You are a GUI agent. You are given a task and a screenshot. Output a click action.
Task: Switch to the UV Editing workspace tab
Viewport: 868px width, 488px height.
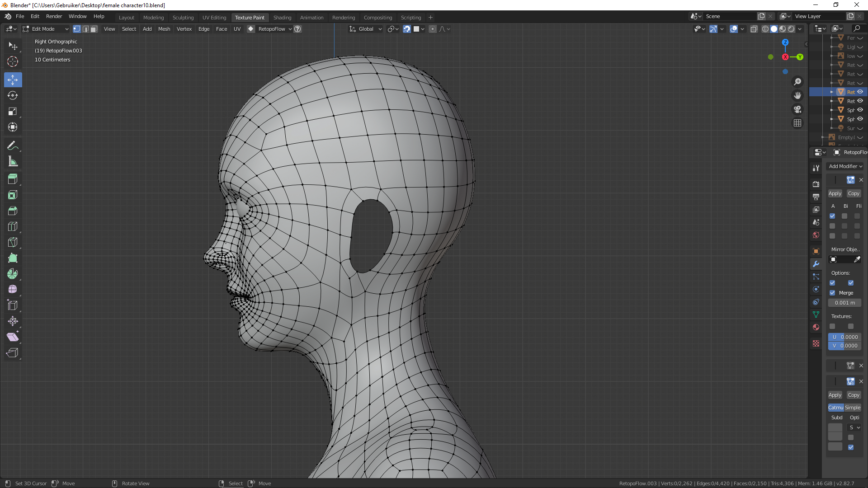click(x=214, y=18)
